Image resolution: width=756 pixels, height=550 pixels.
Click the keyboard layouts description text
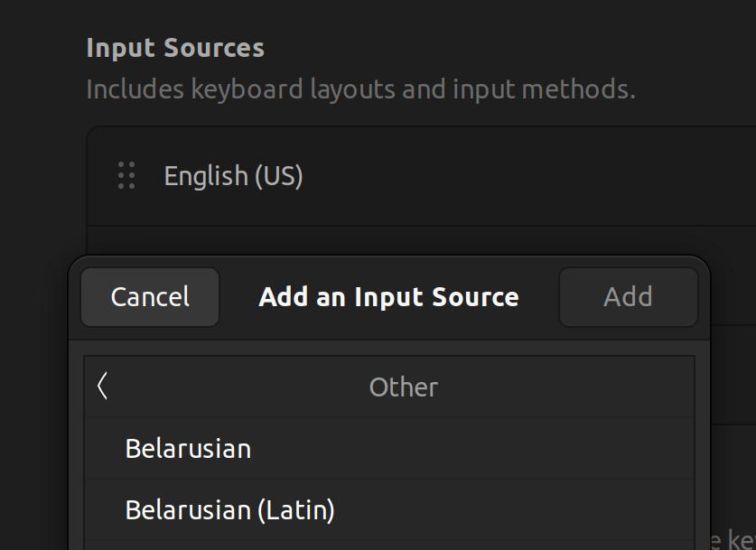coord(360,89)
